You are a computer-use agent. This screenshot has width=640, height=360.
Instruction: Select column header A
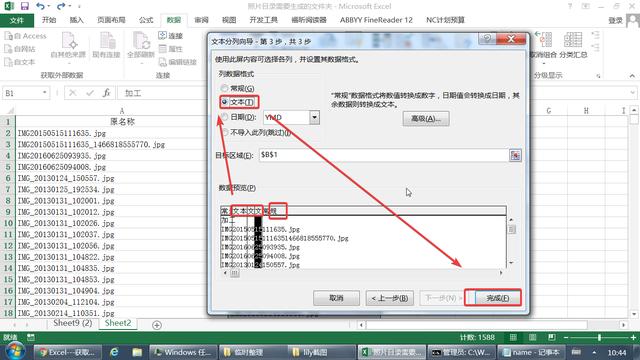[122, 111]
